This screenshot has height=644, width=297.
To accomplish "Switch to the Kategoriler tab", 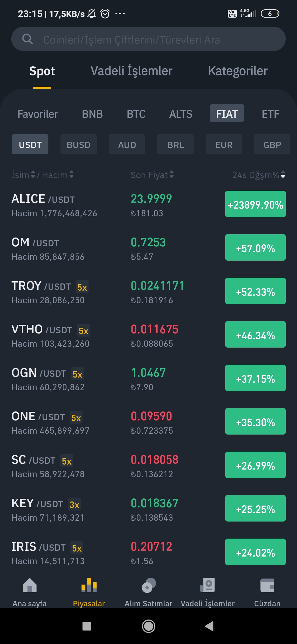I will 238,71.
